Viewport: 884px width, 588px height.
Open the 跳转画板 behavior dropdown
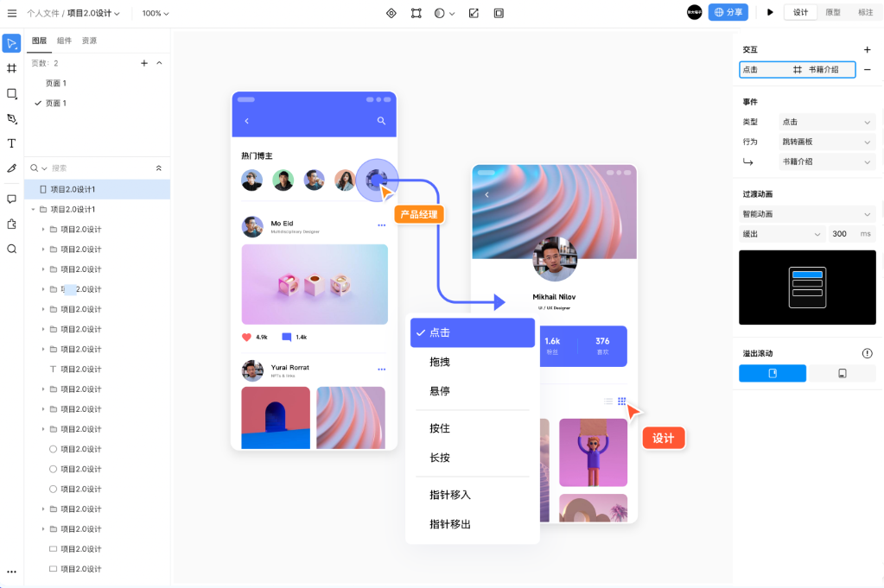(x=826, y=142)
